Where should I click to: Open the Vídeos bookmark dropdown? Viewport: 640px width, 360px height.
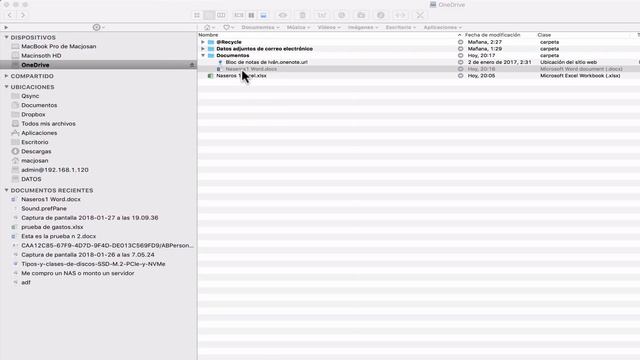[329, 27]
